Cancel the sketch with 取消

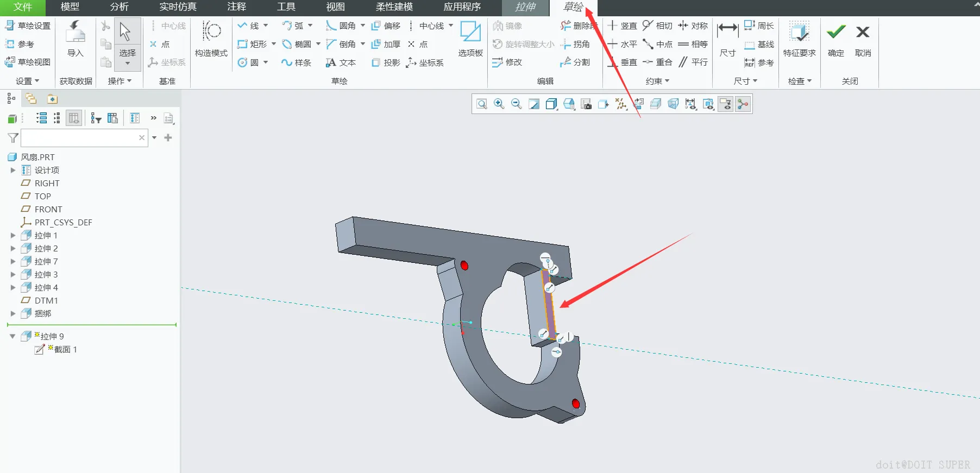coord(863,40)
